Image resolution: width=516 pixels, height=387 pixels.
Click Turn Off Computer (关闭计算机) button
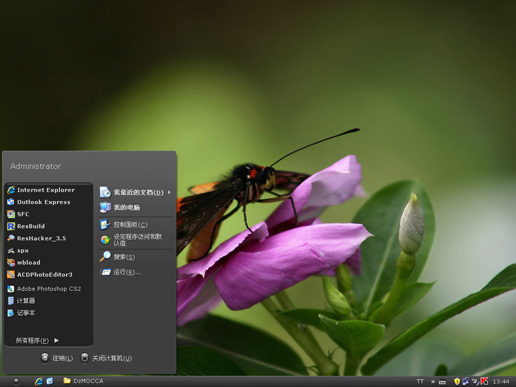click(x=106, y=358)
